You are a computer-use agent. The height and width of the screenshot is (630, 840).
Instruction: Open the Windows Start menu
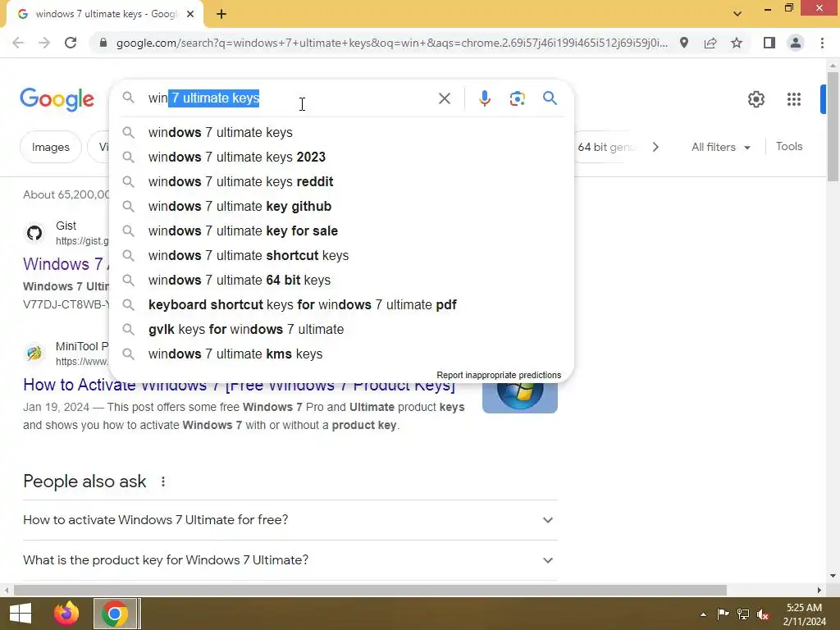pos(21,614)
